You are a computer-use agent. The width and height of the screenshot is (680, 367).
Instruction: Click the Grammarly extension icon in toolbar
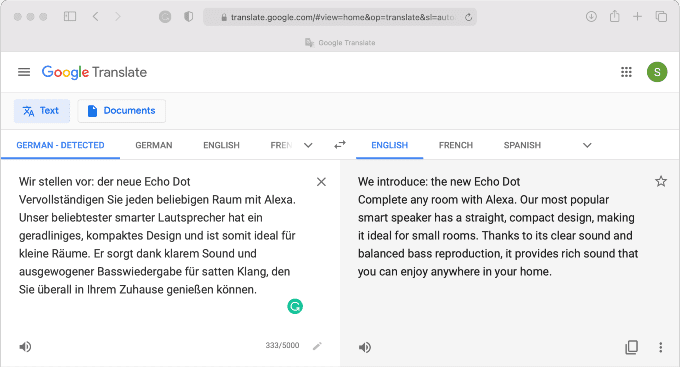click(165, 17)
